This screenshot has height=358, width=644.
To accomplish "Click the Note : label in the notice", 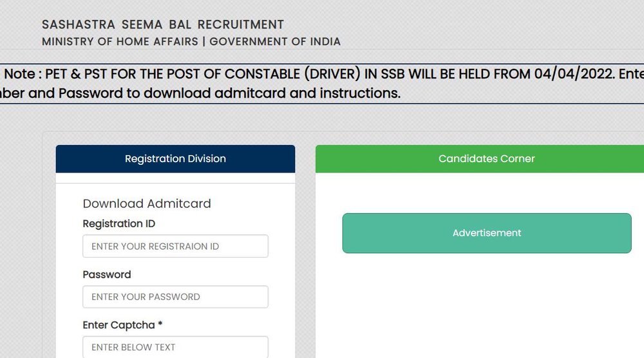I will 23,74.
